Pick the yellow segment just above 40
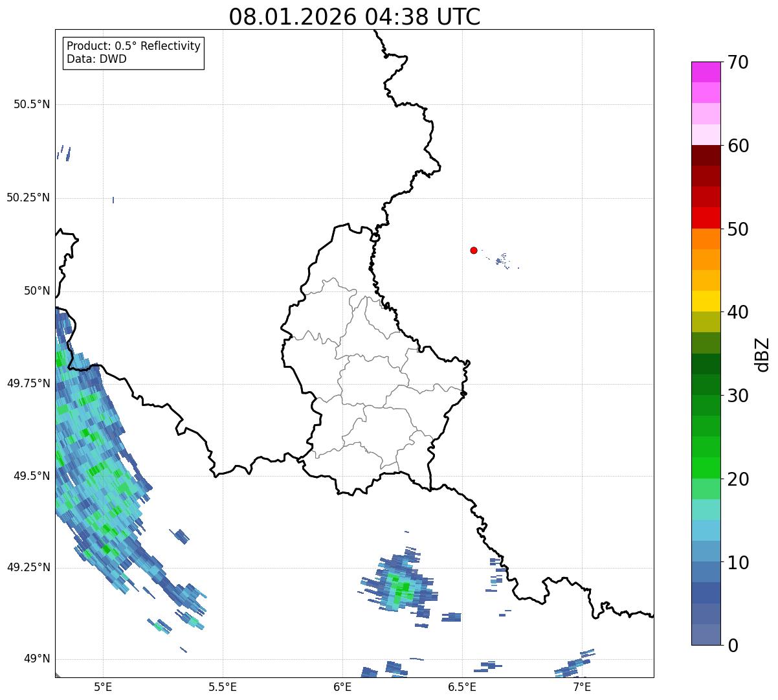The width and height of the screenshot is (778, 700). (706, 301)
